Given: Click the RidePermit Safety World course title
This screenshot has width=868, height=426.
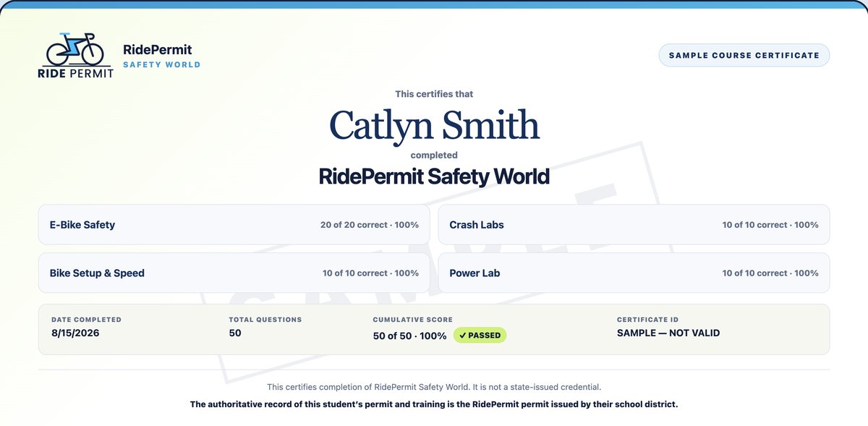Looking at the screenshot, I should [434, 176].
